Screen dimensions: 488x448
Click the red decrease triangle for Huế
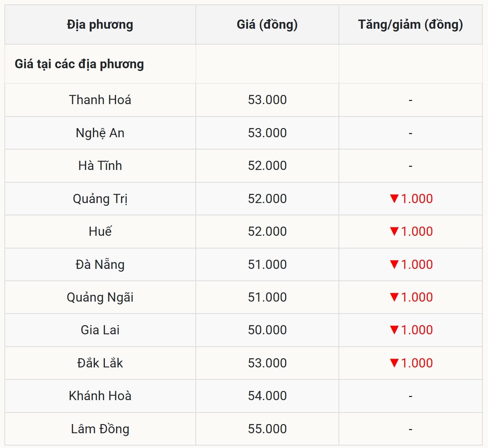pyautogui.click(x=394, y=231)
